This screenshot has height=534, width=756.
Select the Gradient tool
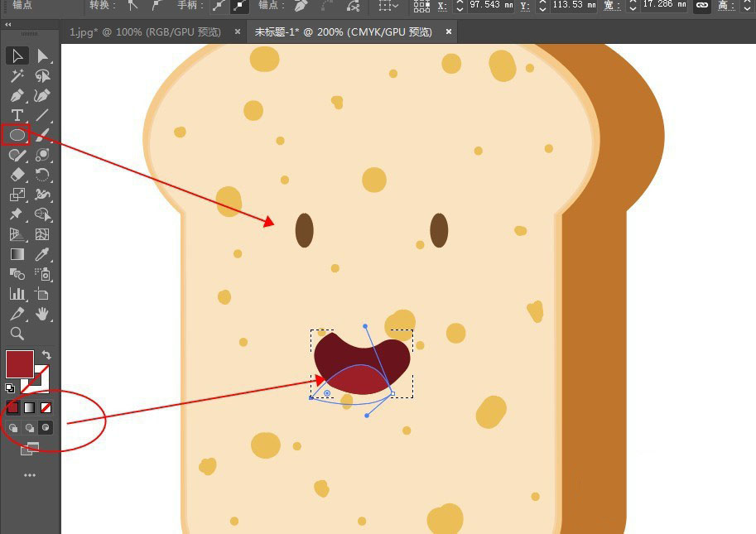(17, 254)
